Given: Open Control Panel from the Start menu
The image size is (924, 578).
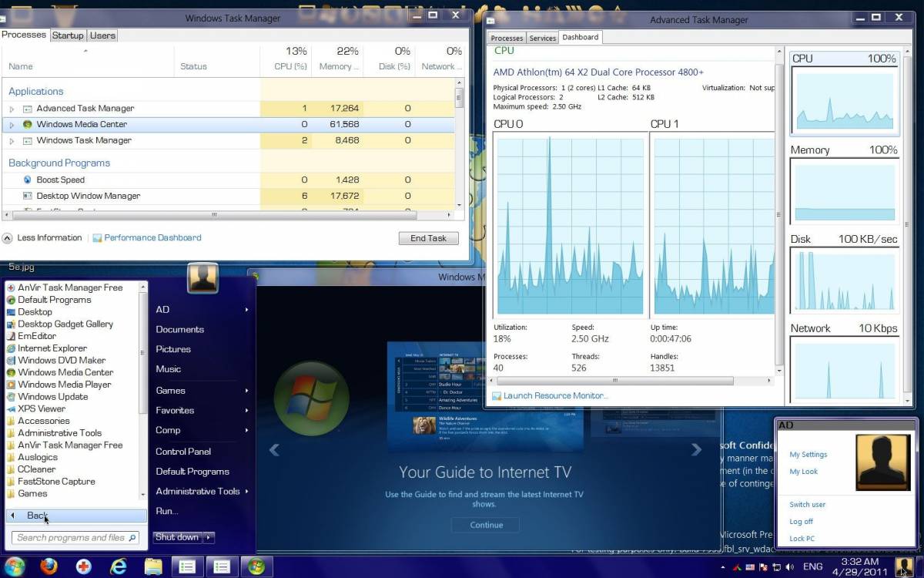Looking at the screenshot, I should [x=183, y=452].
